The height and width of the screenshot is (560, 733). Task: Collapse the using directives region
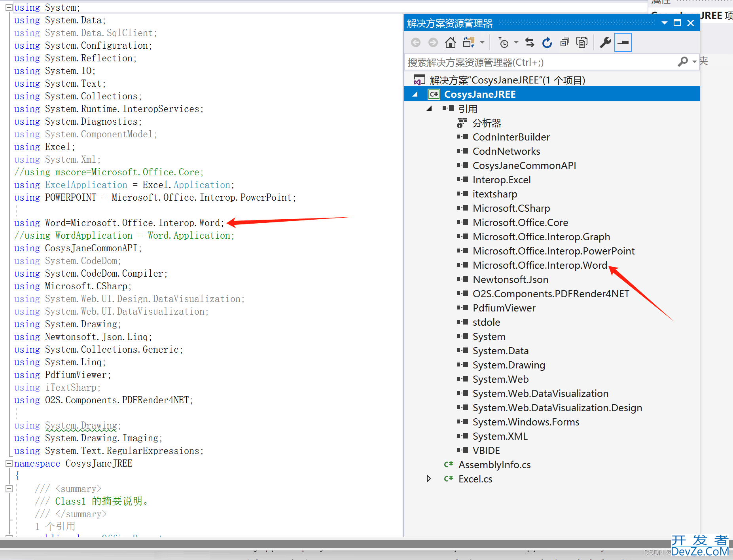coord(9,8)
